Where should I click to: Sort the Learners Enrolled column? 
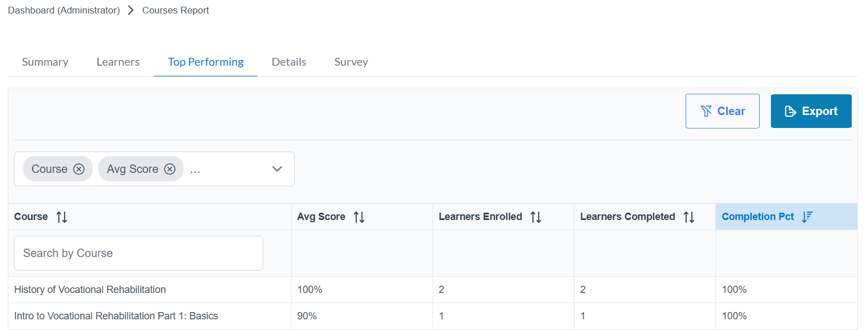[x=536, y=217]
